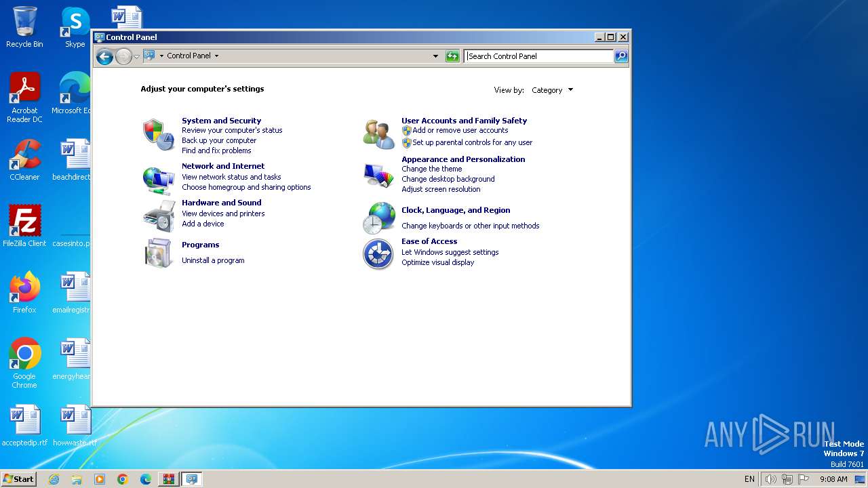Open the Hardware and Sound printer icon
The width and height of the screenshot is (868, 488).
coord(159,217)
